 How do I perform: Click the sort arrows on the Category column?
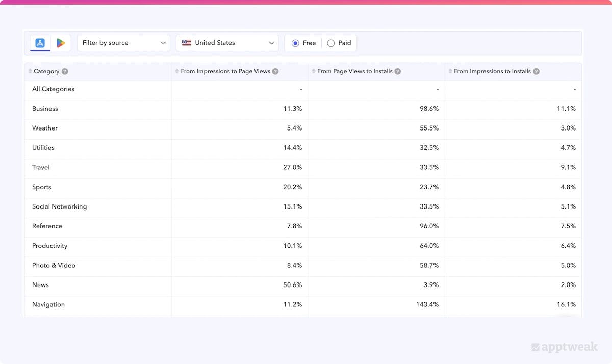[x=30, y=71]
